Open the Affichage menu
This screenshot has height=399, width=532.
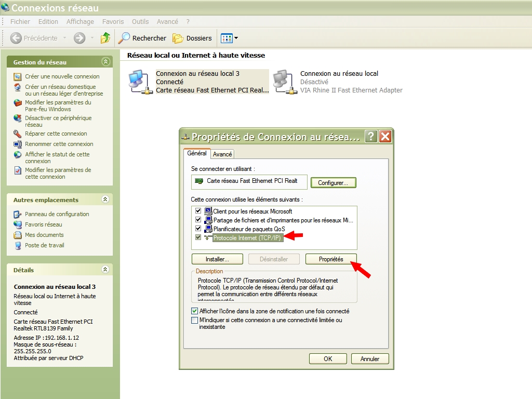coord(80,22)
